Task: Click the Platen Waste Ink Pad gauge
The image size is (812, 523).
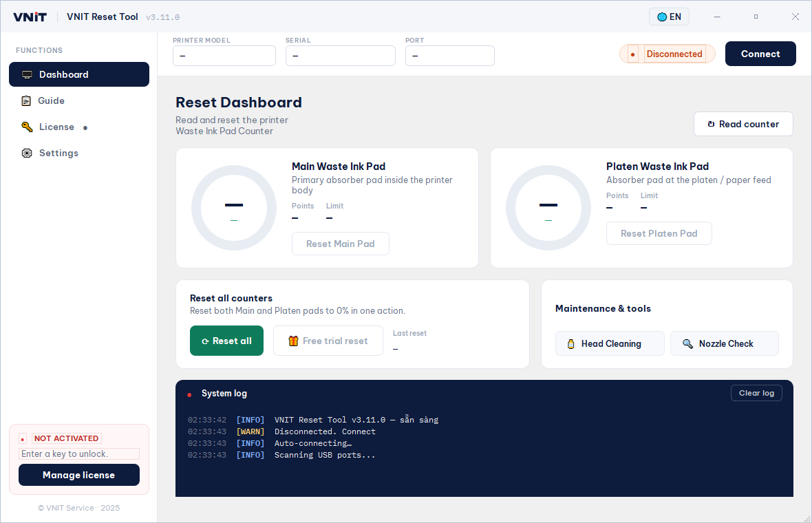Action: coord(548,208)
